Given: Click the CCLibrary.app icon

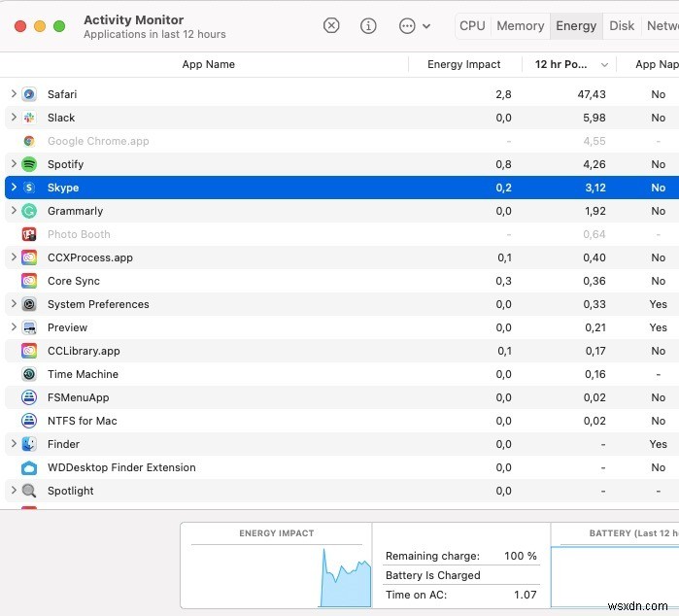Looking at the screenshot, I should pos(29,351).
